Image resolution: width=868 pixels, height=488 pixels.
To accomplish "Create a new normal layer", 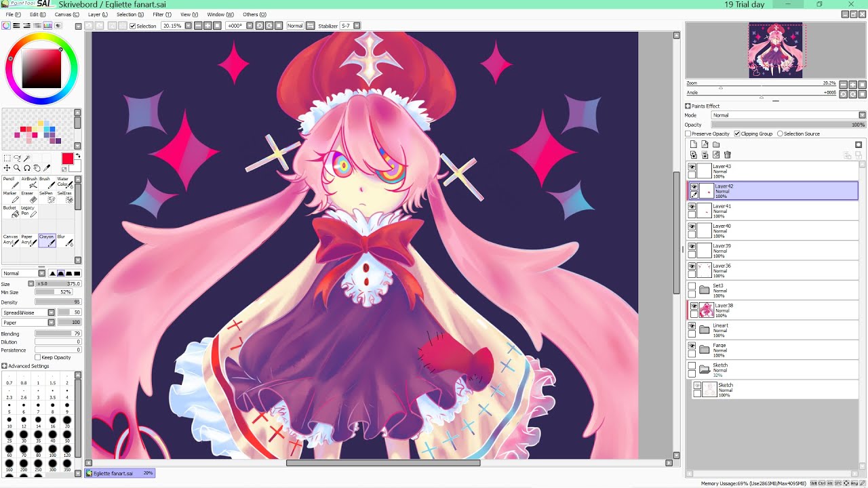I will (693, 144).
